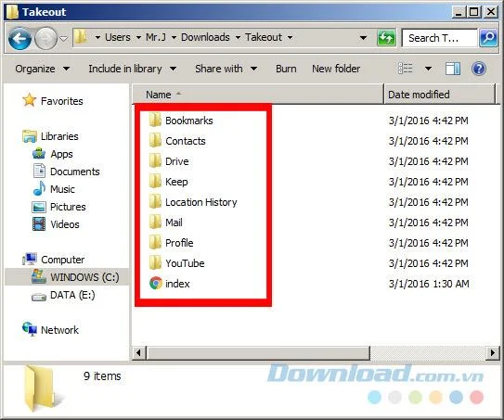Click Takeout in address breadcrumb
The height and width of the screenshot is (420, 504).
(264, 38)
